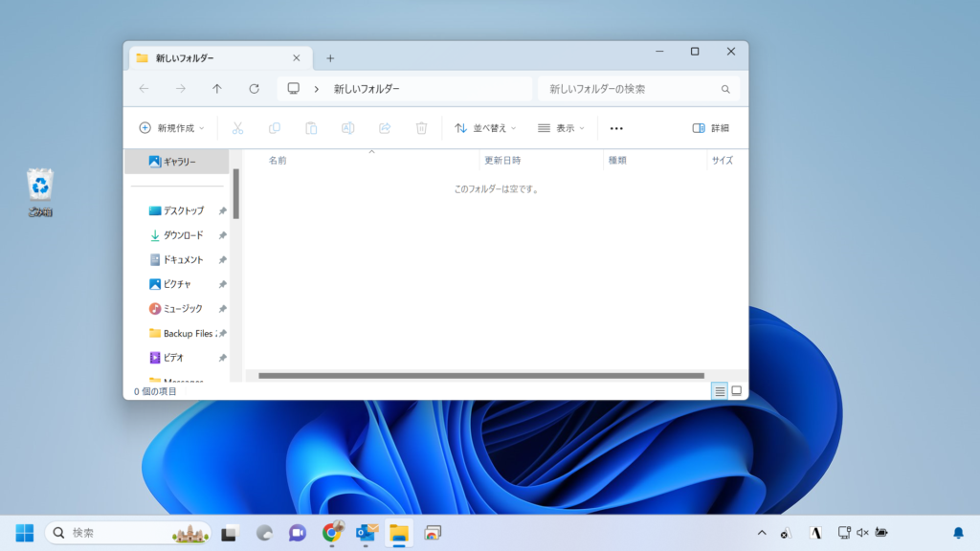Click the taskbar 検索 box
980x551 pixels.
click(128, 533)
